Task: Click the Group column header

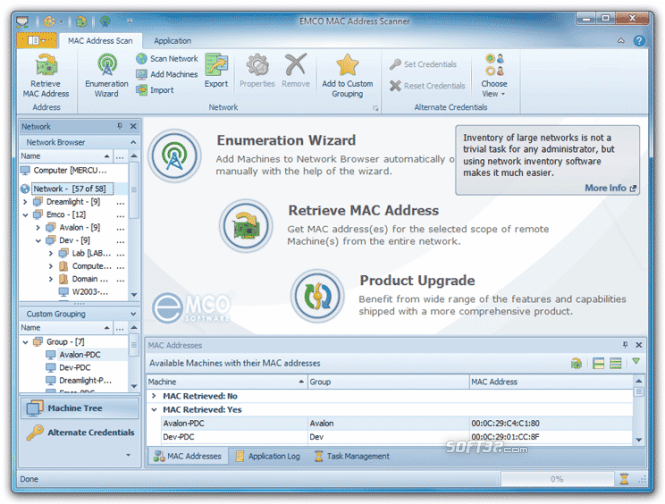Action: [x=388, y=381]
